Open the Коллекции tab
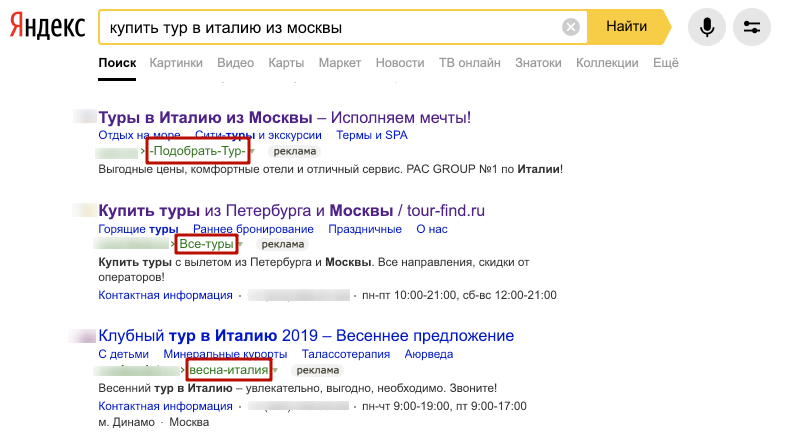Screen dimensions: 806x436 pyautogui.click(x=607, y=63)
